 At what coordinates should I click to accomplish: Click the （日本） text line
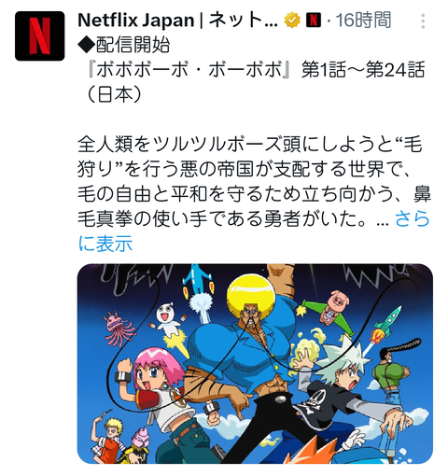114,94
